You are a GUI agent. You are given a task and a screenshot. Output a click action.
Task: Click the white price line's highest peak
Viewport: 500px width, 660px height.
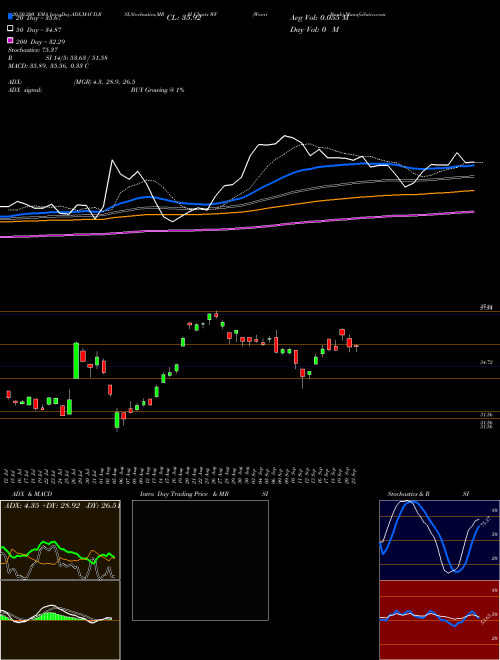point(285,136)
